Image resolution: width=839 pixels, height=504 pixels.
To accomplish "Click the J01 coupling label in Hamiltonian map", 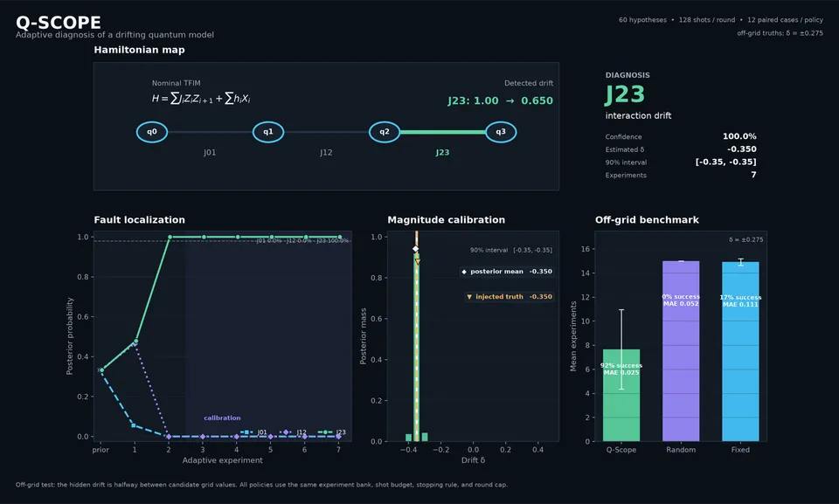I will [x=210, y=153].
